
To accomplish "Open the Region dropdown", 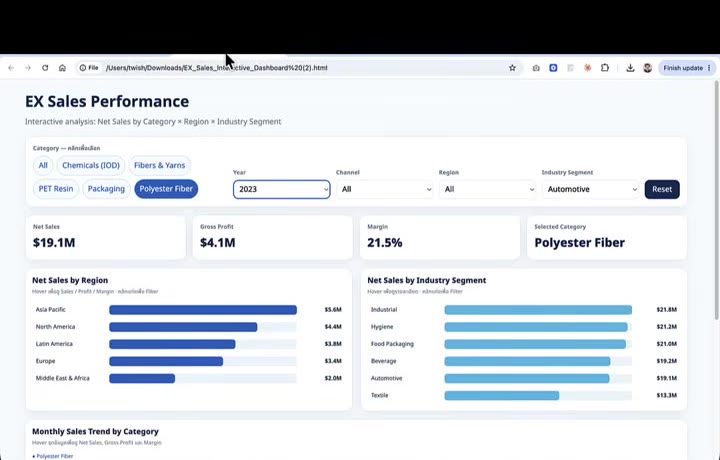I will coord(487,189).
